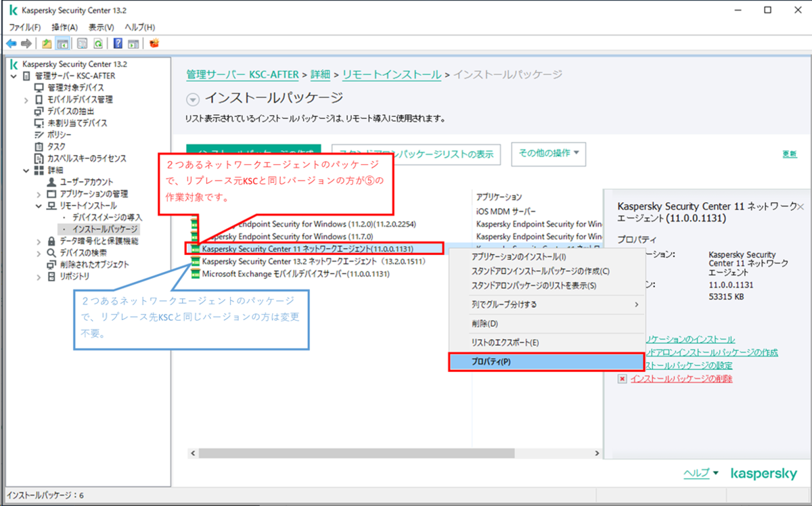Select デバイスイメージの導入 in the tree
Image resolution: width=812 pixels, height=506 pixels.
[x=107, y=217]
